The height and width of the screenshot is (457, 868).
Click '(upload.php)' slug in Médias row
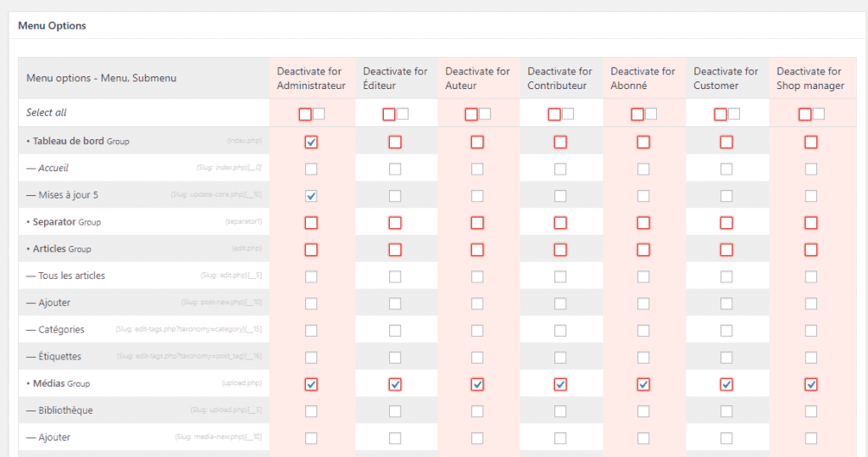[x=242, y=382]
